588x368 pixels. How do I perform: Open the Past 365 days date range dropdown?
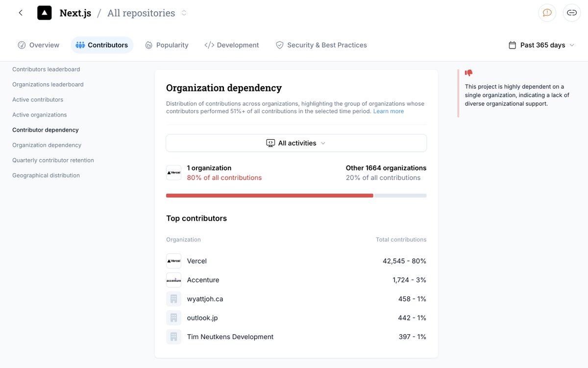[541, 45]
